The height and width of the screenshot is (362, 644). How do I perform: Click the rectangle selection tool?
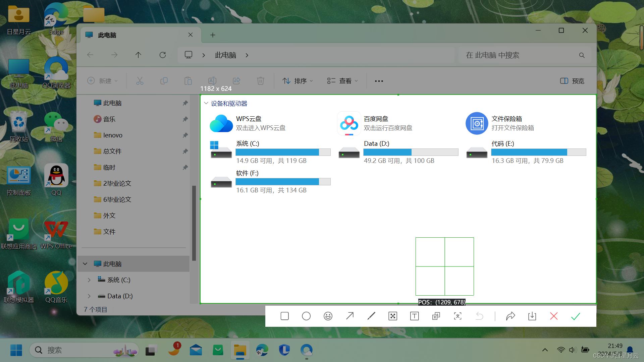click(284, 316)
